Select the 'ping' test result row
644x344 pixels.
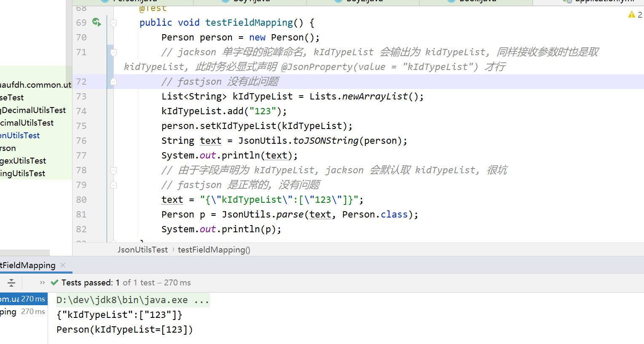click(24, 312)
